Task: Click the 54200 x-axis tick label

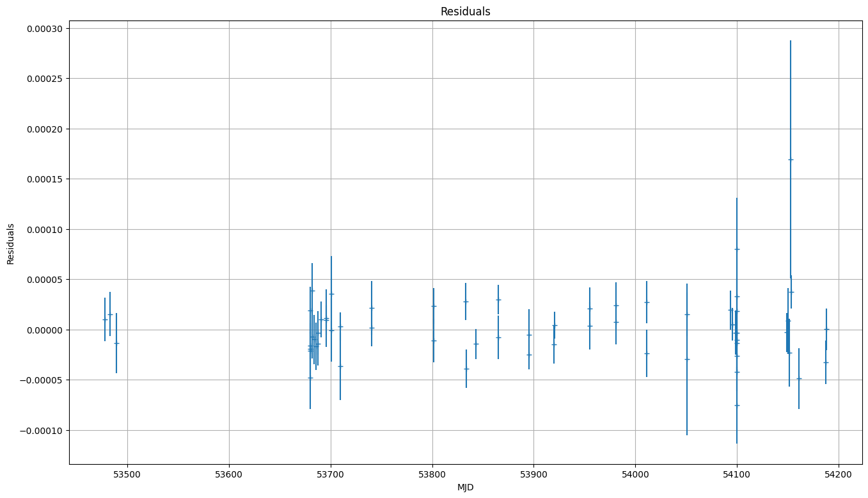Action: (x=838, y=474)
